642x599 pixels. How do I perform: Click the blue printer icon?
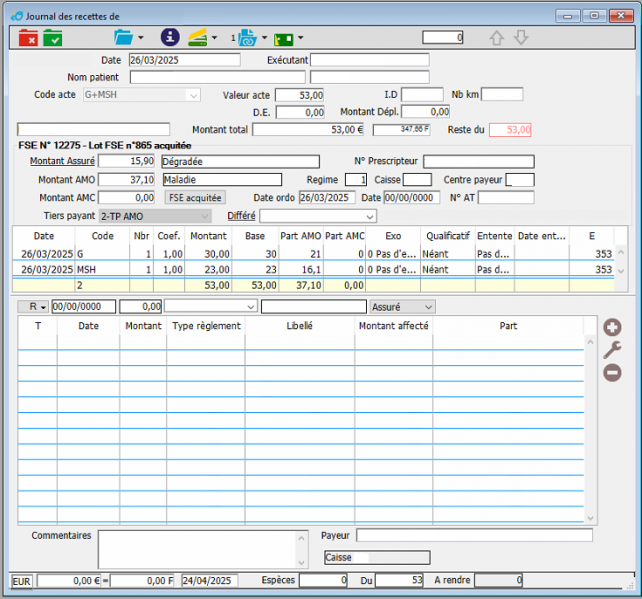click(x=247, y=38)
